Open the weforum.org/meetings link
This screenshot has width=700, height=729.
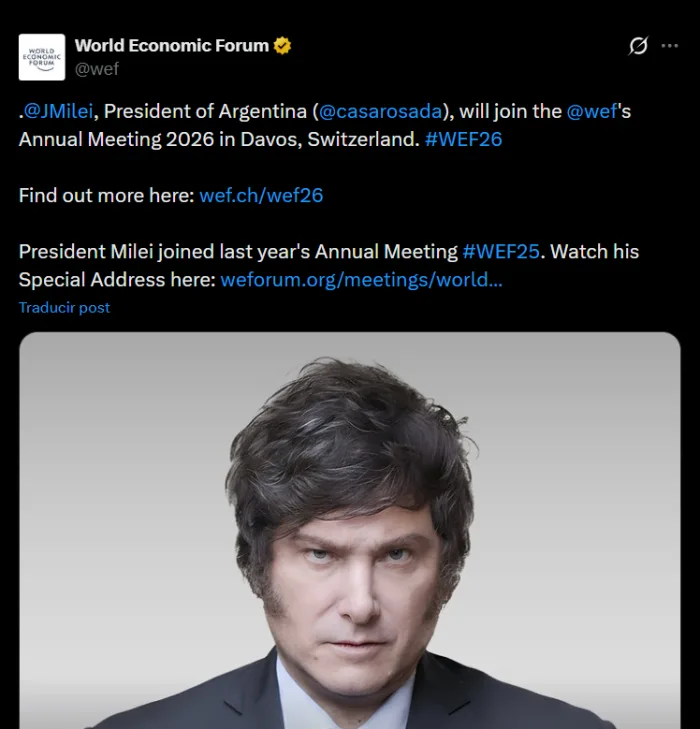coord(361,280)
